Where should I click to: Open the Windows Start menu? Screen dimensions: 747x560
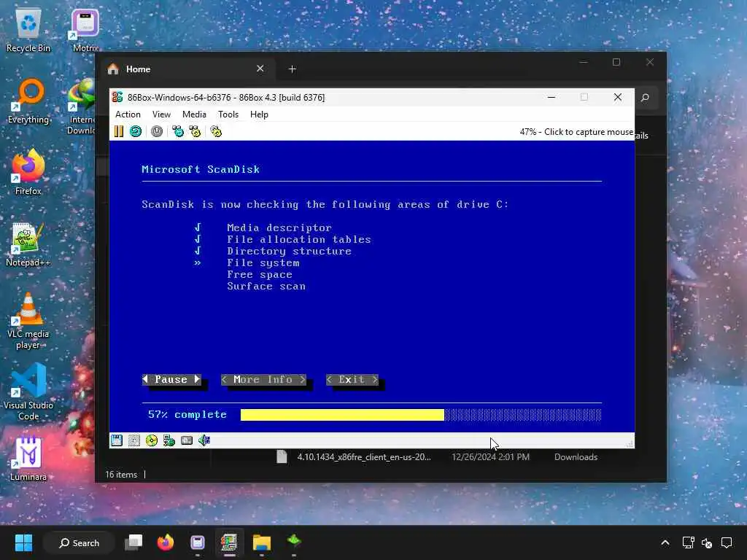(x=23, y=542)
